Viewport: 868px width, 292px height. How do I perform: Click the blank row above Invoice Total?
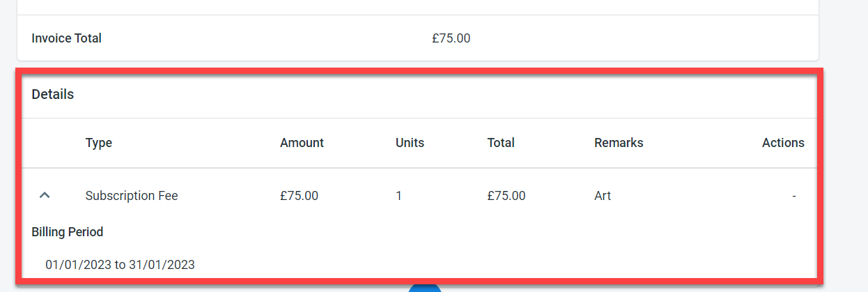pyautogui.click(x=418, y=6)
